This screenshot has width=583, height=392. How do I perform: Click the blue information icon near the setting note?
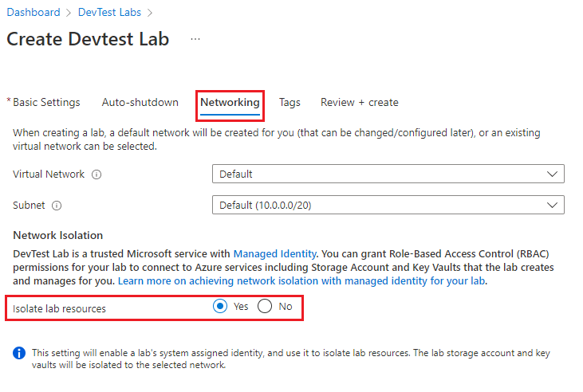18,352
